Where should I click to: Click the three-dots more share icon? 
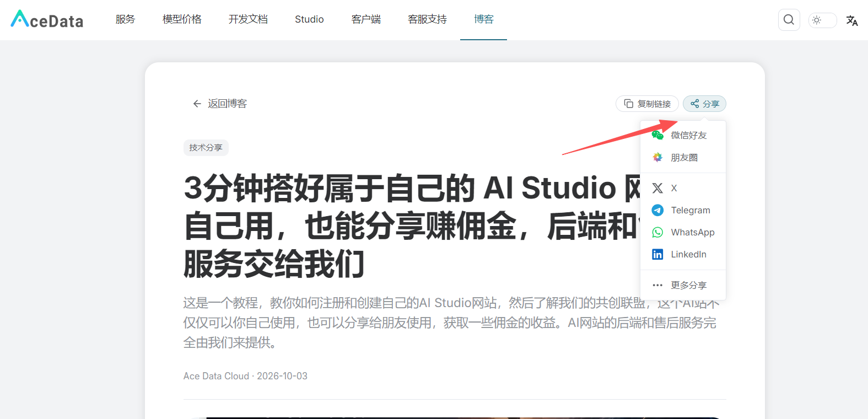(x=657, y=285)
